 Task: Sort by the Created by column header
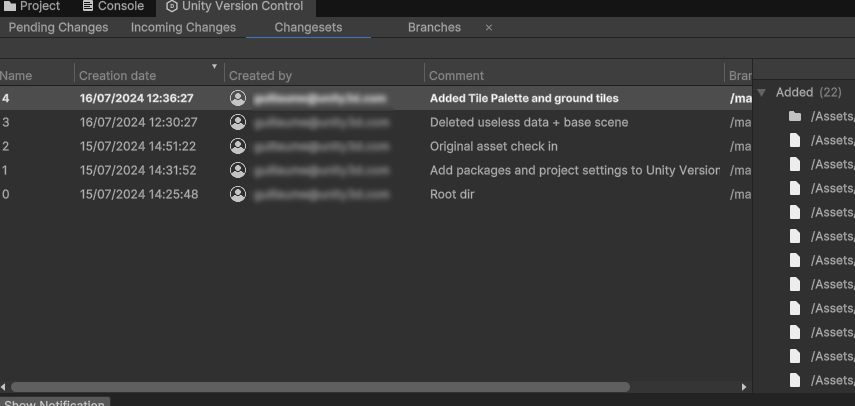point(260,76)
